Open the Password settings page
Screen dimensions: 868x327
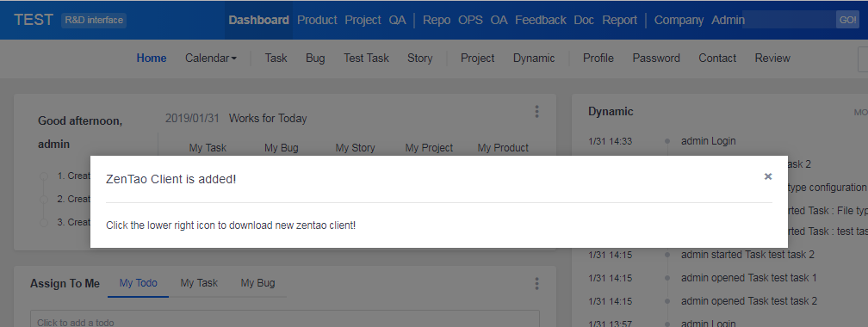656,59
